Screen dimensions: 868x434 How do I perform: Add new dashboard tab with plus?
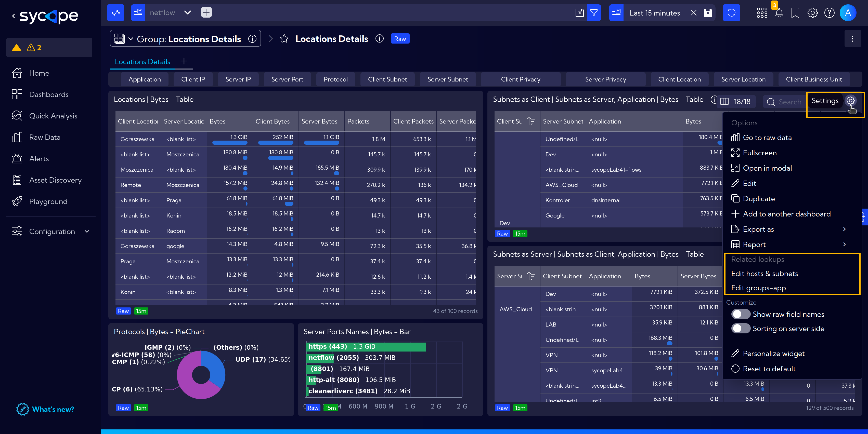pos(184,61)
